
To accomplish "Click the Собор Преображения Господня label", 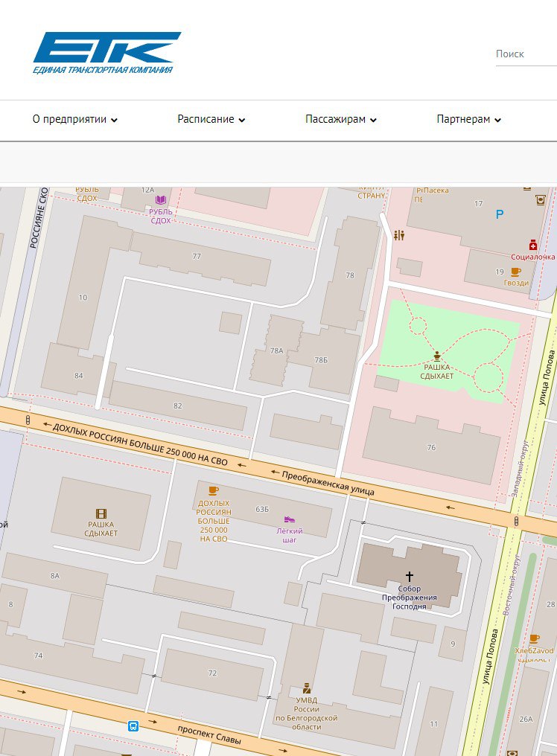I will tap(409, 598).
